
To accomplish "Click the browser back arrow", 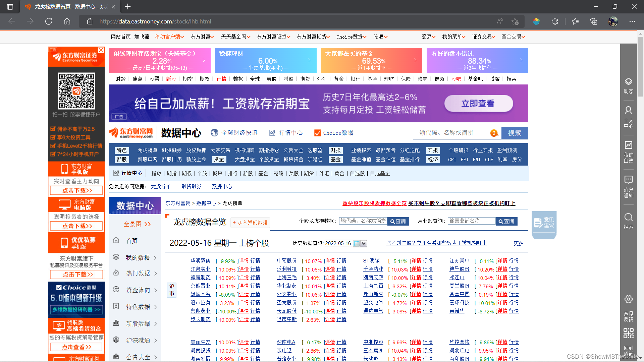I will pyautogui.click(x=12, y=21).
